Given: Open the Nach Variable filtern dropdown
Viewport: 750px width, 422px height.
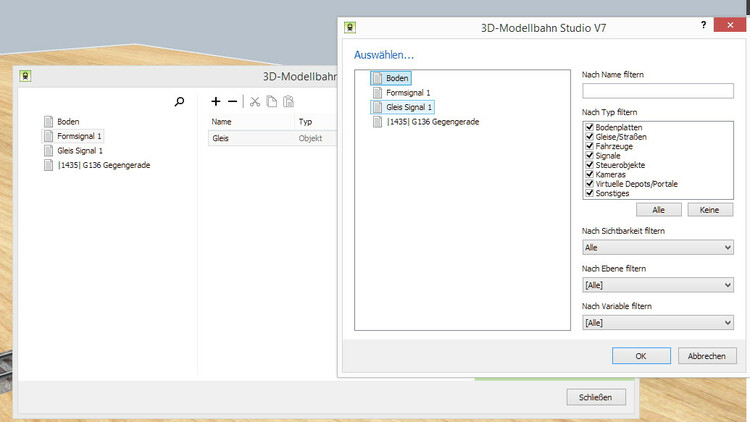Looking at the screenshot, I should [658, 323].
